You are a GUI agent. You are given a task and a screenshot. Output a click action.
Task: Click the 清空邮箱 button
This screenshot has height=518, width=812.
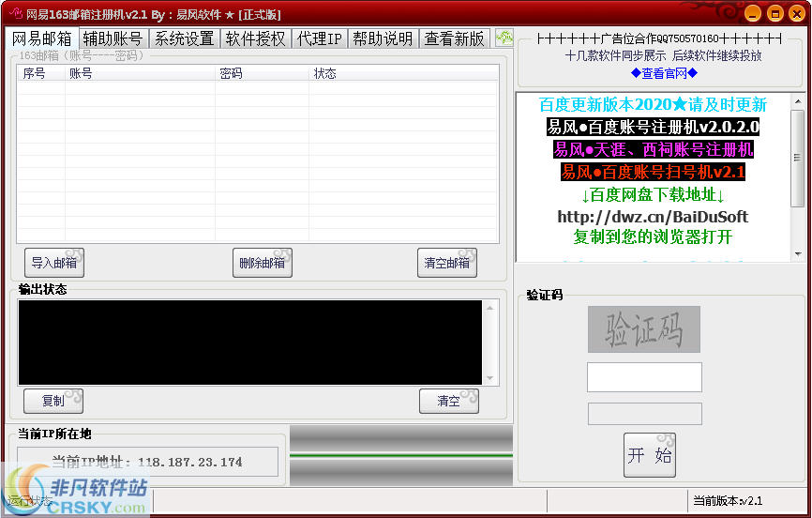tap(447, 263)
